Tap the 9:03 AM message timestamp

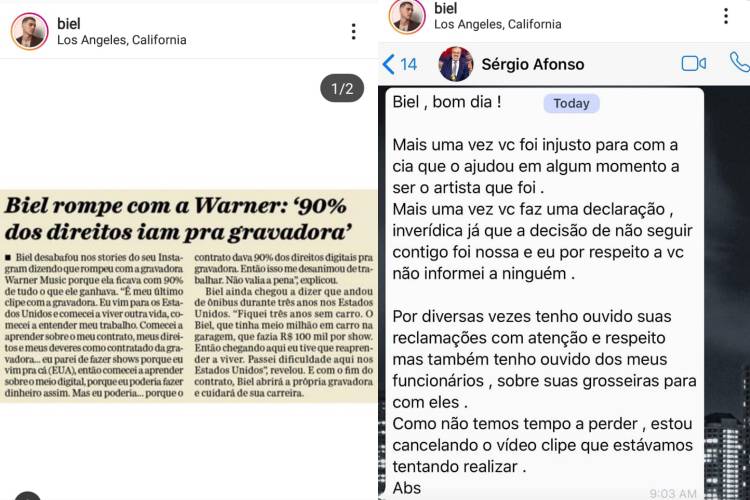point(673,493)
